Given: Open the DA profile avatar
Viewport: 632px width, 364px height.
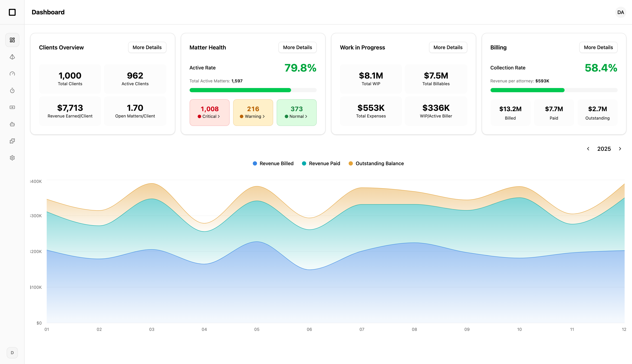Looking at the screenshot, I should click(x=620, y=12).
